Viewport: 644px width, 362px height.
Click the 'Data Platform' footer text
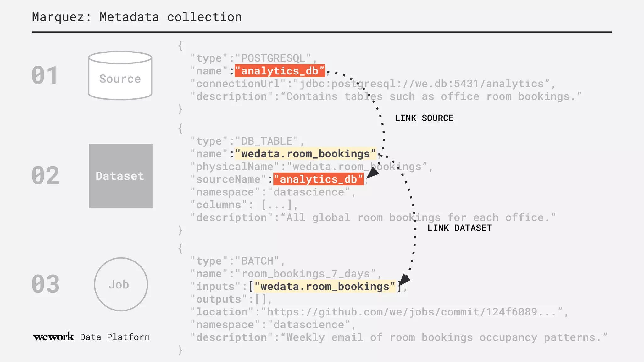(x=115, y=337)
